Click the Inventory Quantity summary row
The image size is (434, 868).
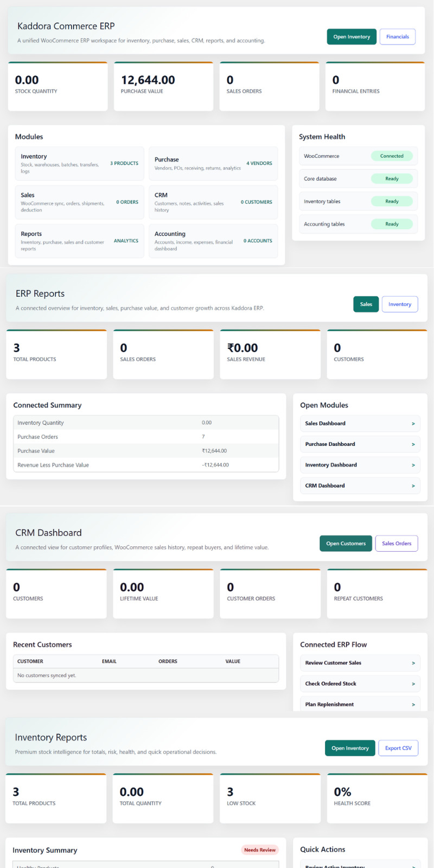(146, 423)
